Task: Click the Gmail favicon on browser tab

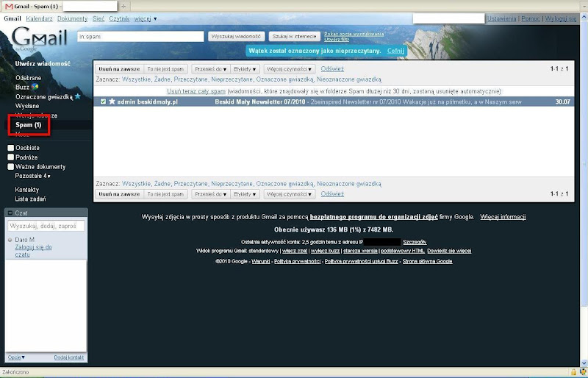Action: (x=9, y=7)
